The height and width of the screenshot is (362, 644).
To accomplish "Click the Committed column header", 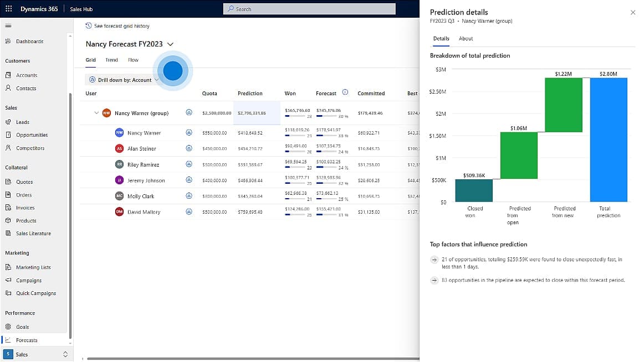I will click(x=371, y=94).
